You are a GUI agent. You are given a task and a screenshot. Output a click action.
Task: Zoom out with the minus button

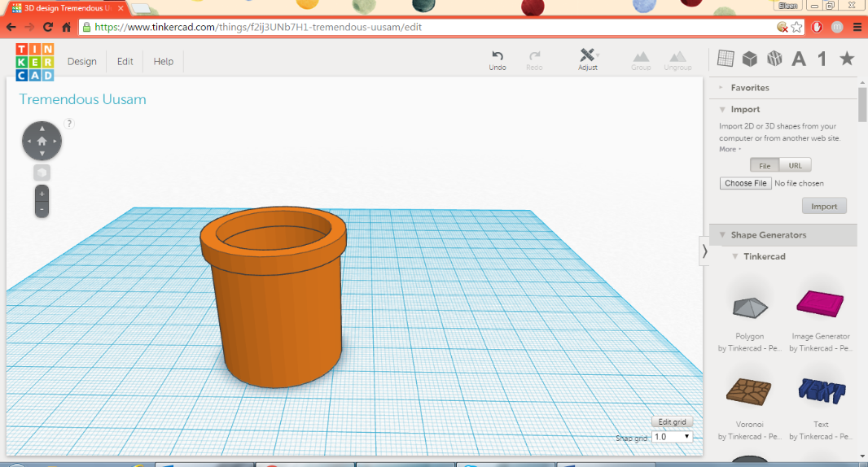42,209
